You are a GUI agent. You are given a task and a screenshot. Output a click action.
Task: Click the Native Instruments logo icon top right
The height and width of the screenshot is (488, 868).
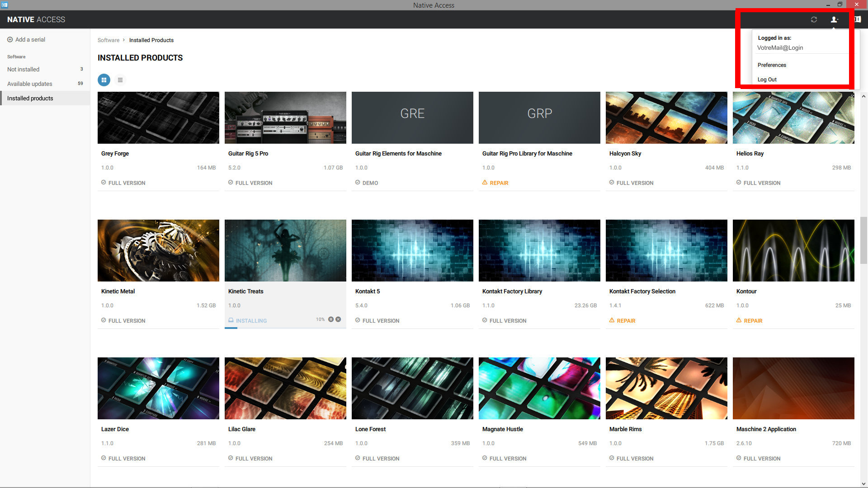point(857,19)
